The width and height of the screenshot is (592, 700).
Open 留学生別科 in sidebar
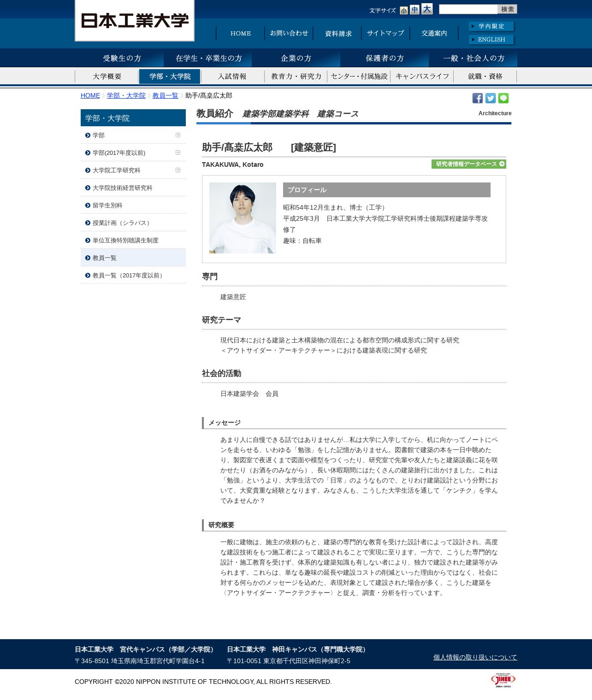pos(133,205)
